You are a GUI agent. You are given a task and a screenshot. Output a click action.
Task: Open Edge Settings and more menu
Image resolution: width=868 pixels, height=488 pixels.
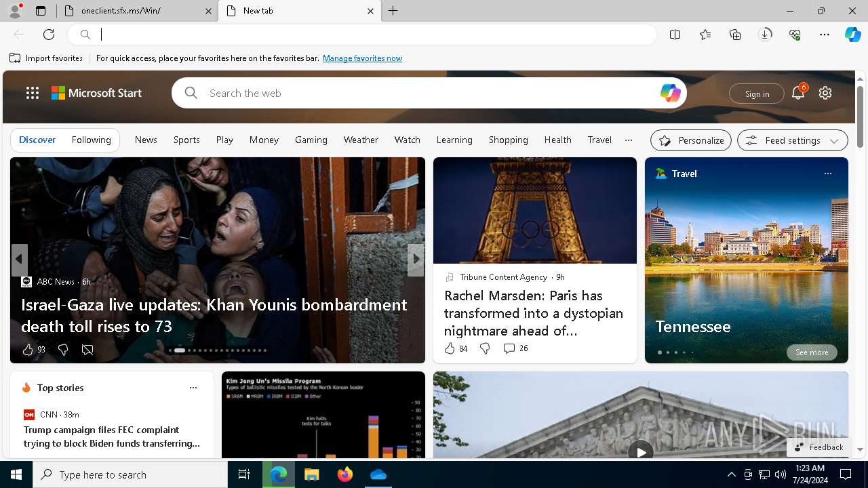(x=825, y=35)
